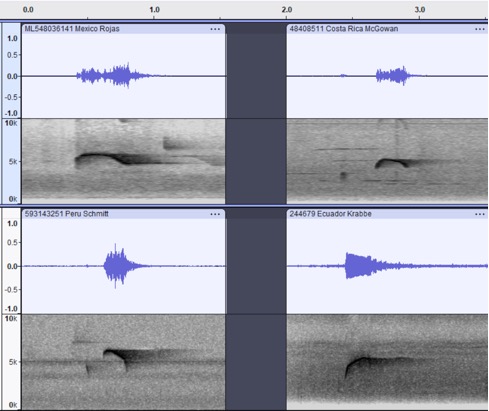
Task: Click top track amplitude scale at 0.5
Action: pyautogui.click(x=13, y=55)
